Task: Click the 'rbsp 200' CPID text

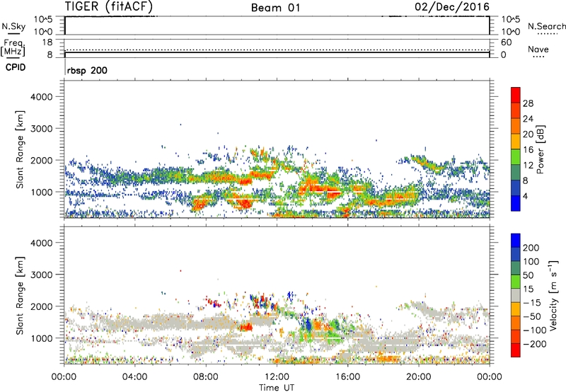Action: 87,70
